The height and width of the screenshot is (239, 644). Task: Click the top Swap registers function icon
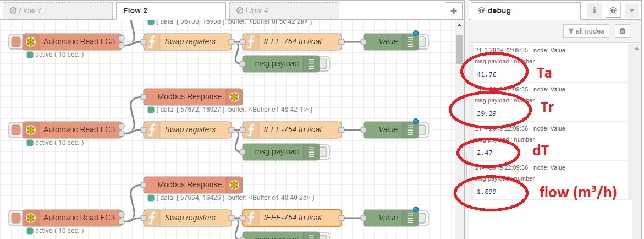click(x=151, y=41)
